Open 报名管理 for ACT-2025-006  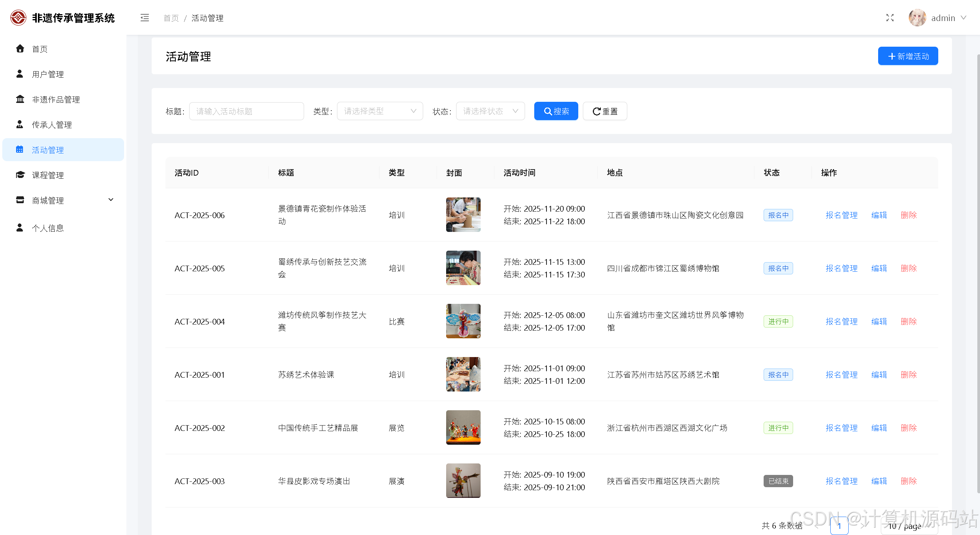[x=841, y=215]
